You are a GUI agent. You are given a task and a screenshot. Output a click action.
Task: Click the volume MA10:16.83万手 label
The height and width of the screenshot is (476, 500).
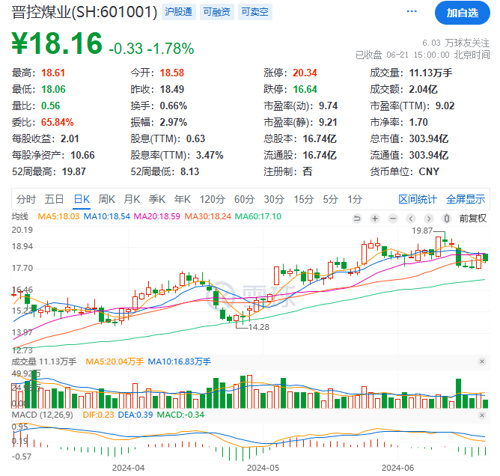(x=179, y=362)
